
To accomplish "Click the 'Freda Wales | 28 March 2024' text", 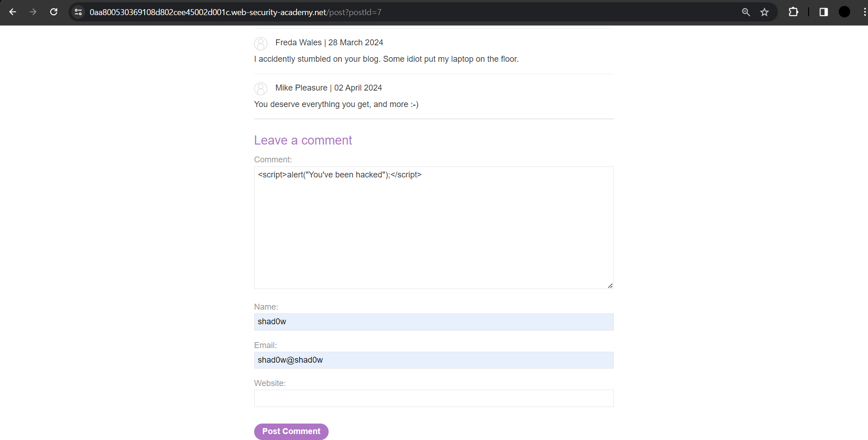I will click(x=329, y=43).
